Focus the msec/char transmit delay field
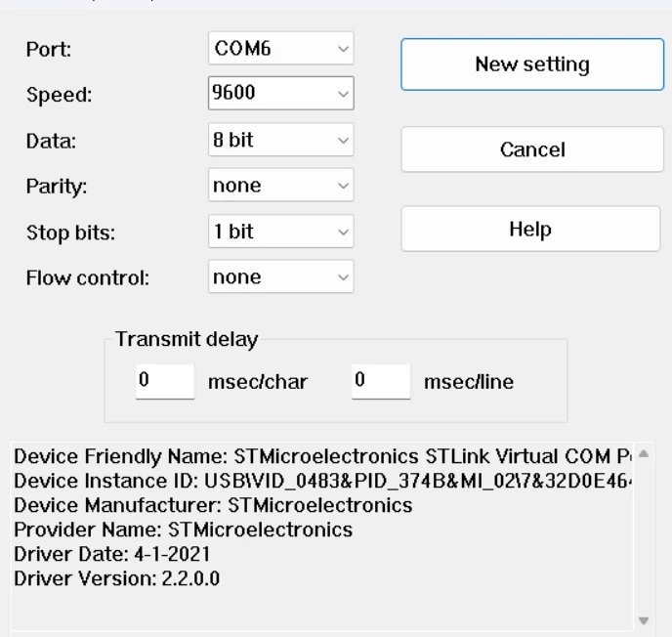This screenshot has height=637, width=672. click(x=165, y=381)
